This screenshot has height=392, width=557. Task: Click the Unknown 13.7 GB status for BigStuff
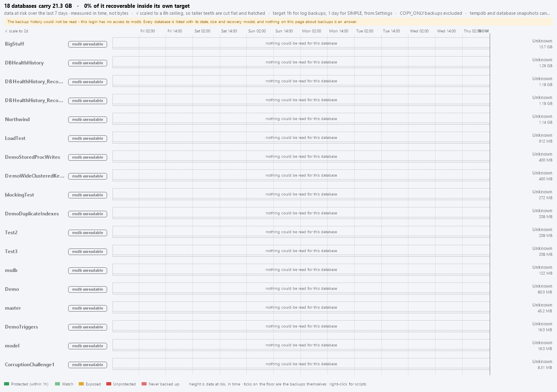click(542, 44)
